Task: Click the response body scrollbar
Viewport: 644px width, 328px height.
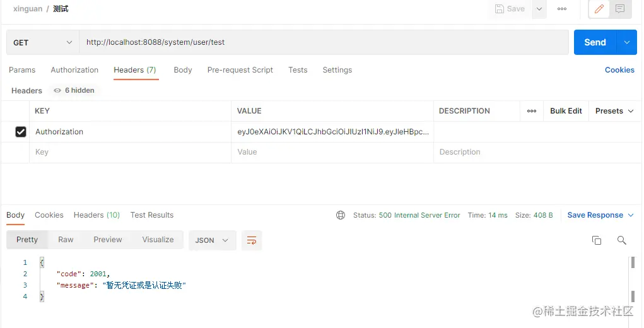Action: (x=633, y=279)
